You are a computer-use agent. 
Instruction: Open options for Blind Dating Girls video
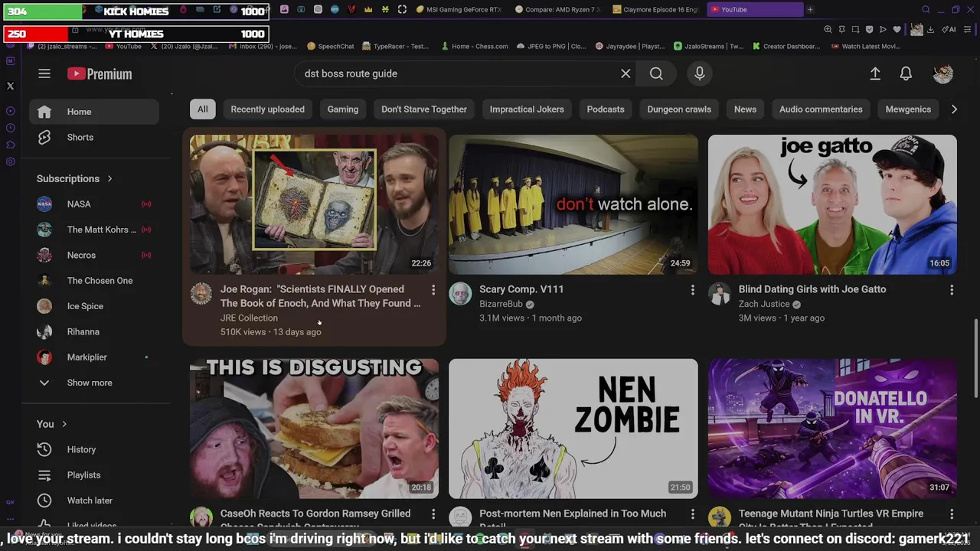pyautogui.click(x=952, y=289)
